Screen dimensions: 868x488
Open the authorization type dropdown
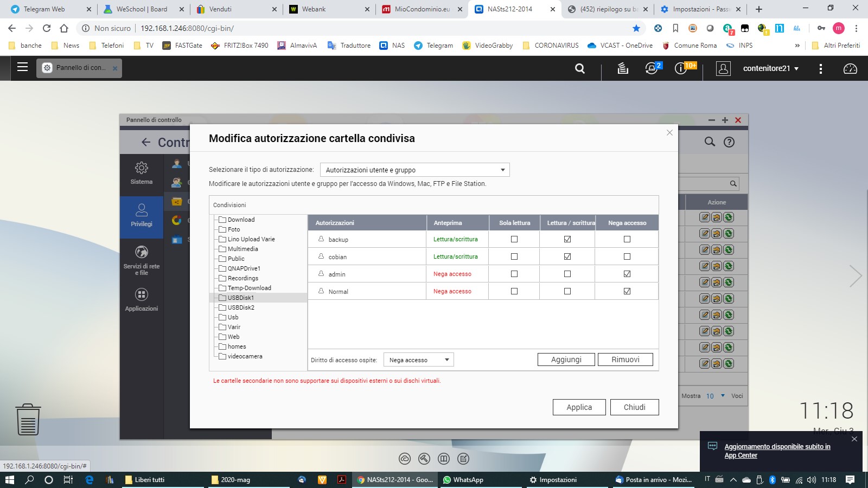(415, 170)
